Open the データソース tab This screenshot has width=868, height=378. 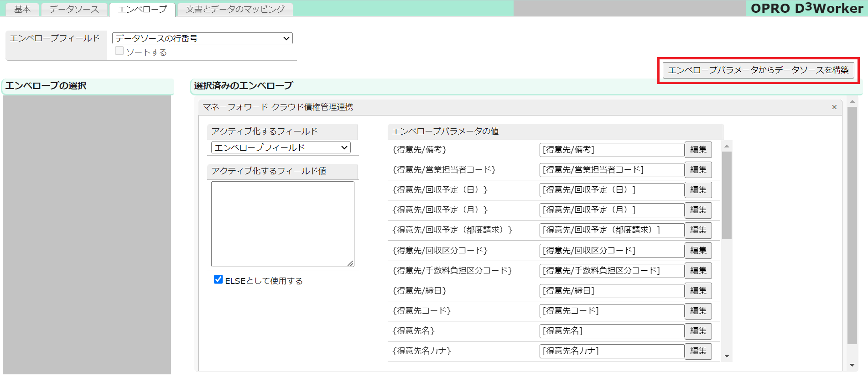click(x=74, y=9)
